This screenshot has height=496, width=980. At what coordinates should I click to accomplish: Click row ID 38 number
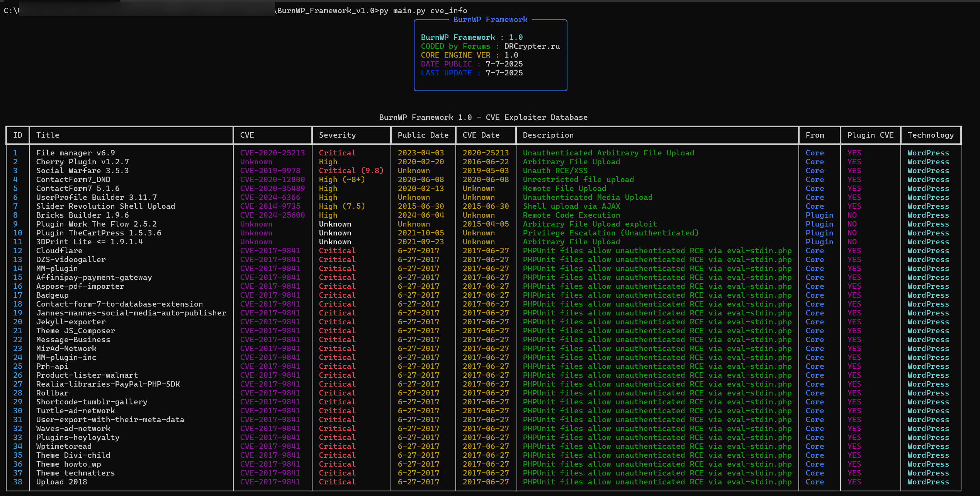pos(17,482)
